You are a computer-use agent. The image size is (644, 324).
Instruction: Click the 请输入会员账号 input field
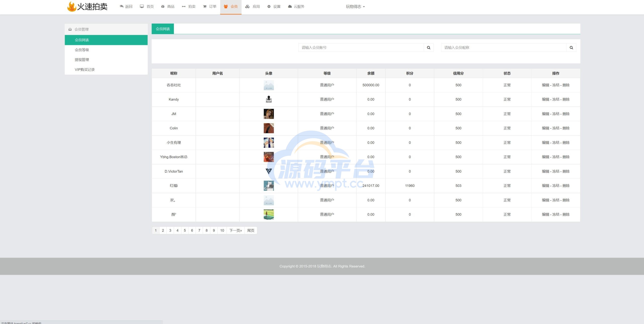(361, 48)
